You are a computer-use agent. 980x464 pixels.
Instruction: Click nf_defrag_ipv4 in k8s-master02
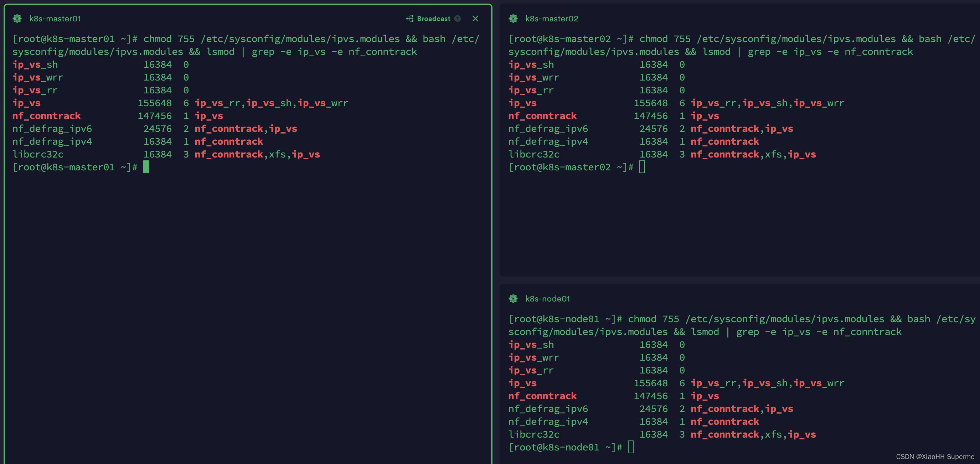(x=548, y=142)
